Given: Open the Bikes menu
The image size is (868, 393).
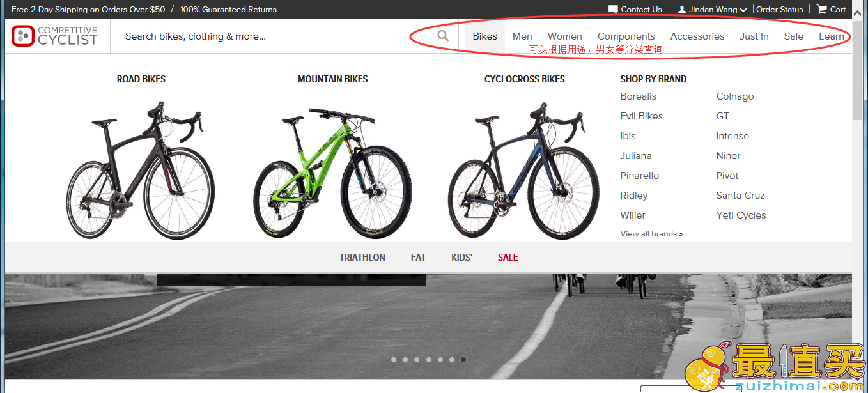Looking at the screenshot, I should pyautogui.click(x=484, y=36).
